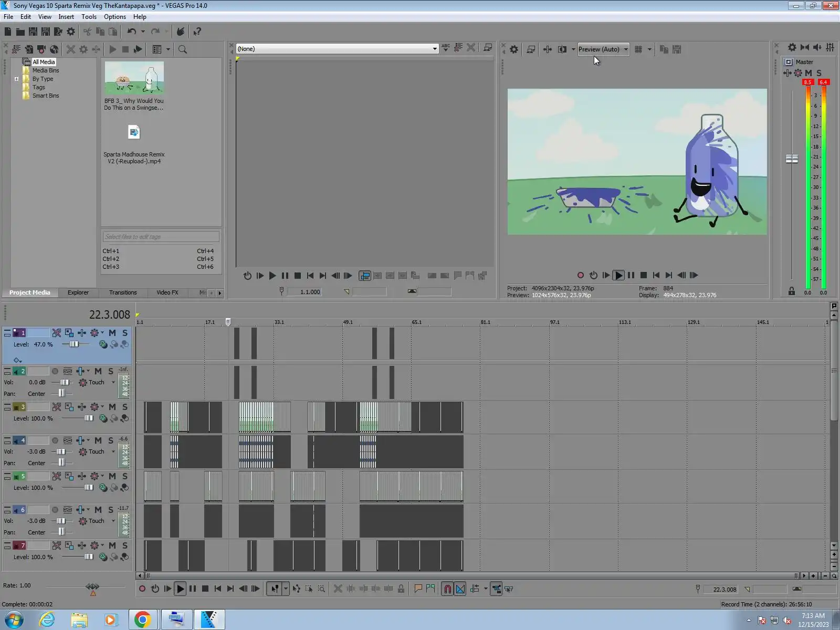Open the Tools menu
Image resolution: width=840 pixels, height=630 pixels.
coord(89,17)
